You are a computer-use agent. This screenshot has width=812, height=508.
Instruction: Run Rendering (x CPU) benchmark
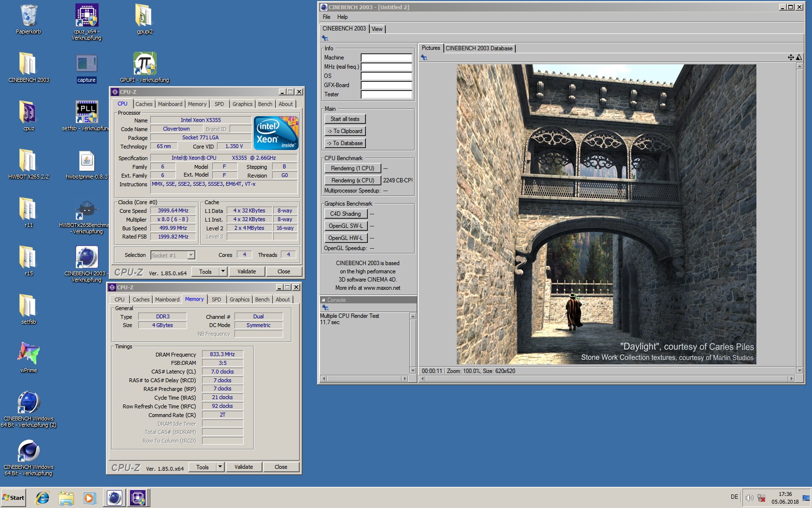tap(353, 180)
